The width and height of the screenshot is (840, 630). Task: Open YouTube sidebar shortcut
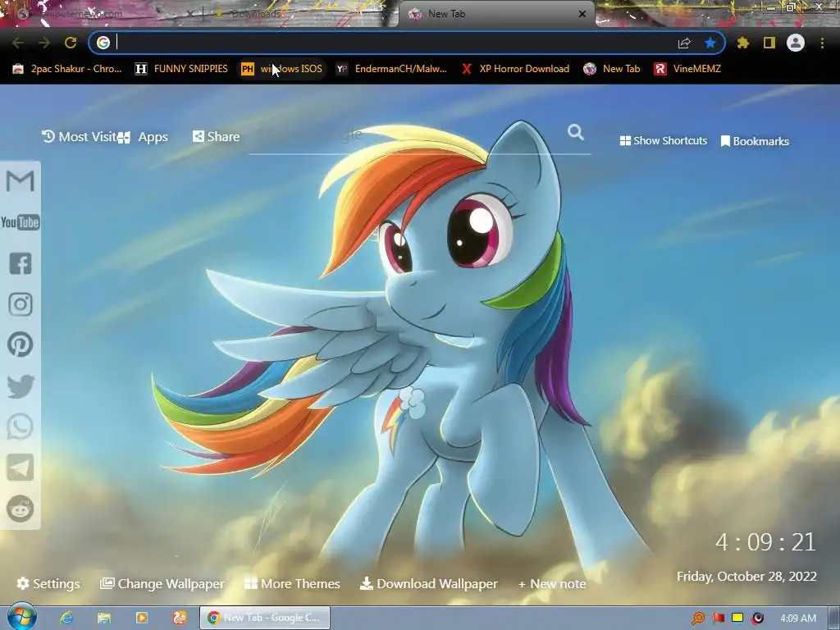(x=21, y=222)
